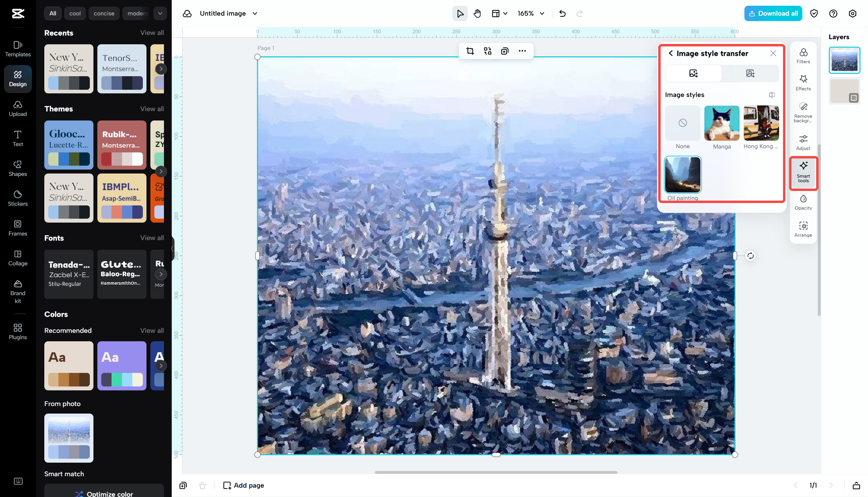The width and height of the screenshot is (868, 497).
Task: Select the Effects icon
Action: point(803,81)
